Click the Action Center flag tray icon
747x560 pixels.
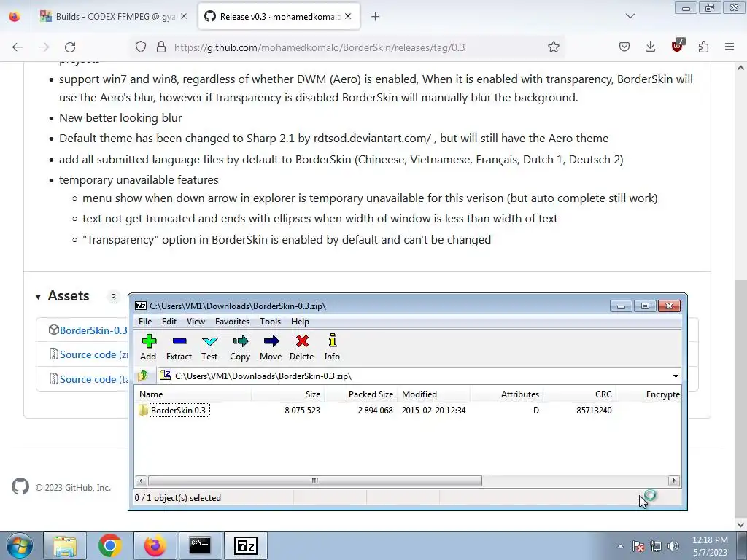point(638,546)
